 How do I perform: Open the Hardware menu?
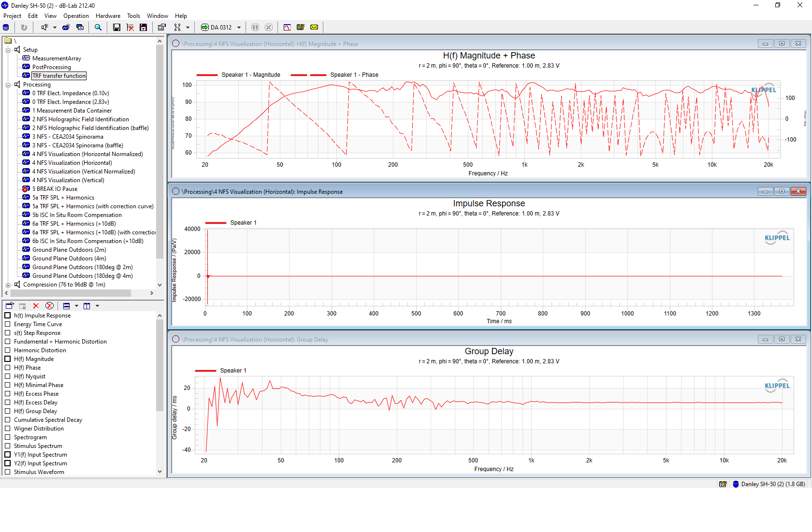(x=108, y=16)
